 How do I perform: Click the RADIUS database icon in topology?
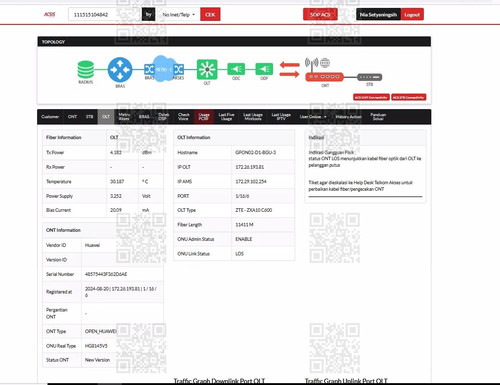point(86,70)
